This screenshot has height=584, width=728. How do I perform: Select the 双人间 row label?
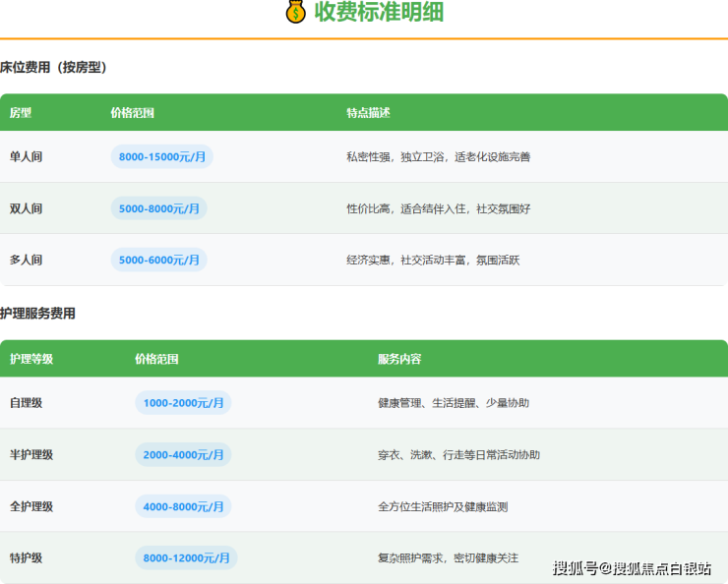click(x=26, y=208)
